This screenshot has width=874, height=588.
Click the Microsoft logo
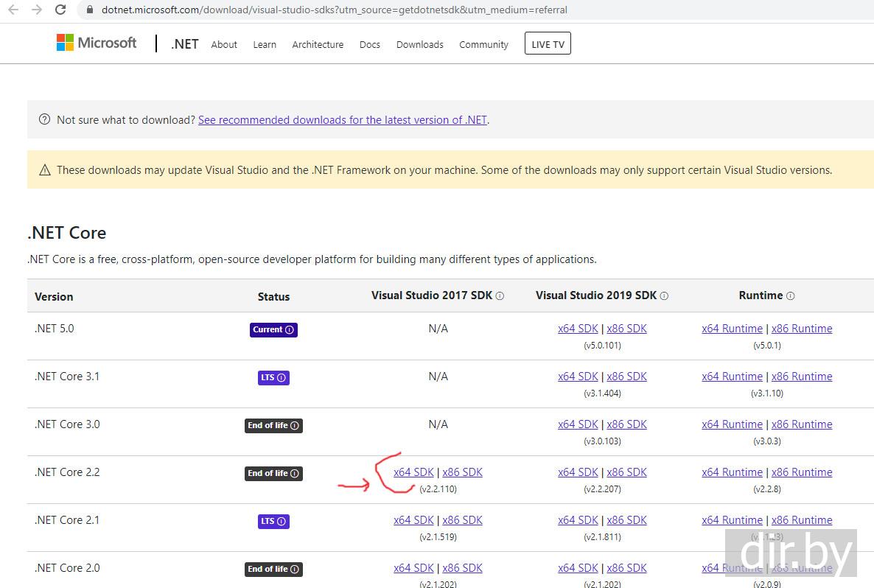click(x=97, y=43)
